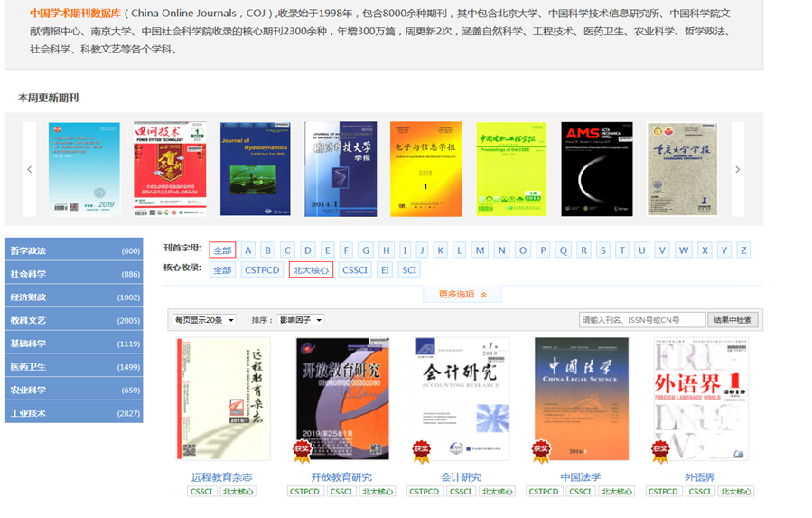Filter journals by initial letter W

click(x=684, y=250)
